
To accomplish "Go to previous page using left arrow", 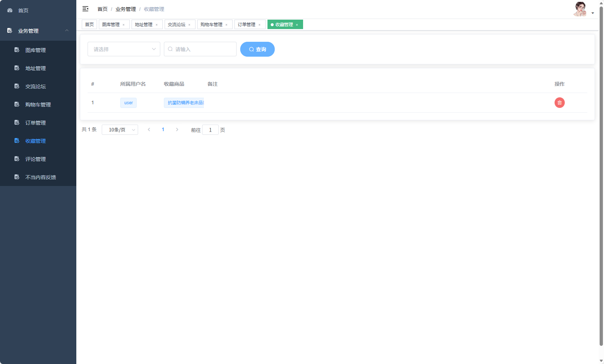I will click(x=149, y=130).
